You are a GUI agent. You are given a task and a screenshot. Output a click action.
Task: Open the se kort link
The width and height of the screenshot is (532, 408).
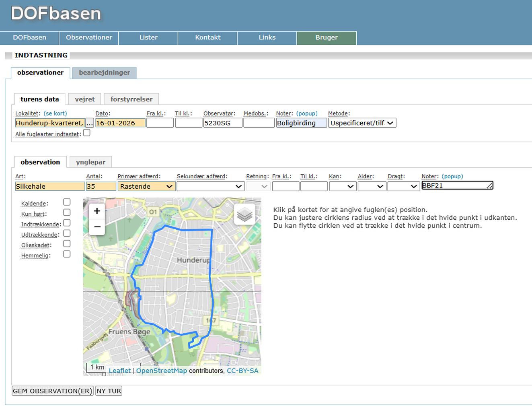coord(55,113)
